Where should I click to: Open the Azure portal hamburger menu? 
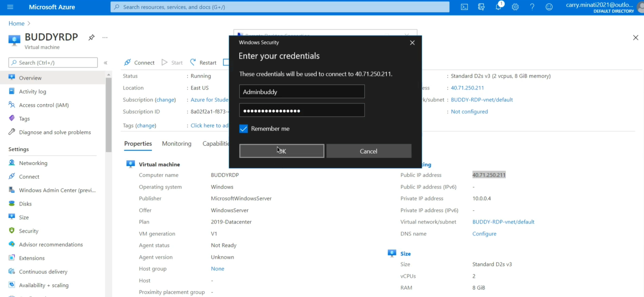10,7
